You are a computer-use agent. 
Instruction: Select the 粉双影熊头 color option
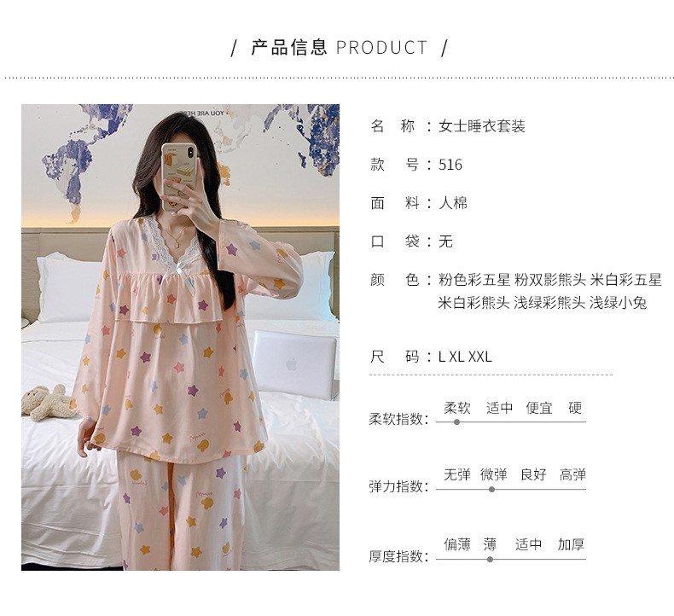pyautogui.click(x=550, y=280)
